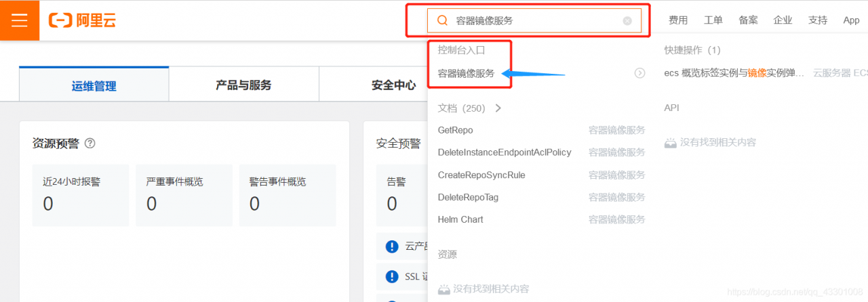868x302 pixels.
Task: Open the Helm Chart document
Action: pos(460,219)
